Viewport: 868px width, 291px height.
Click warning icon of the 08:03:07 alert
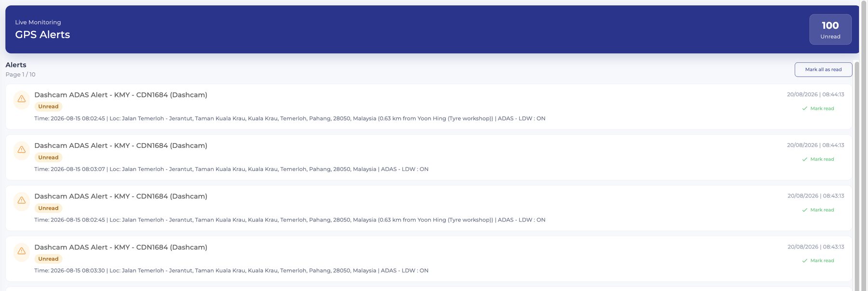tap(22, 150)
